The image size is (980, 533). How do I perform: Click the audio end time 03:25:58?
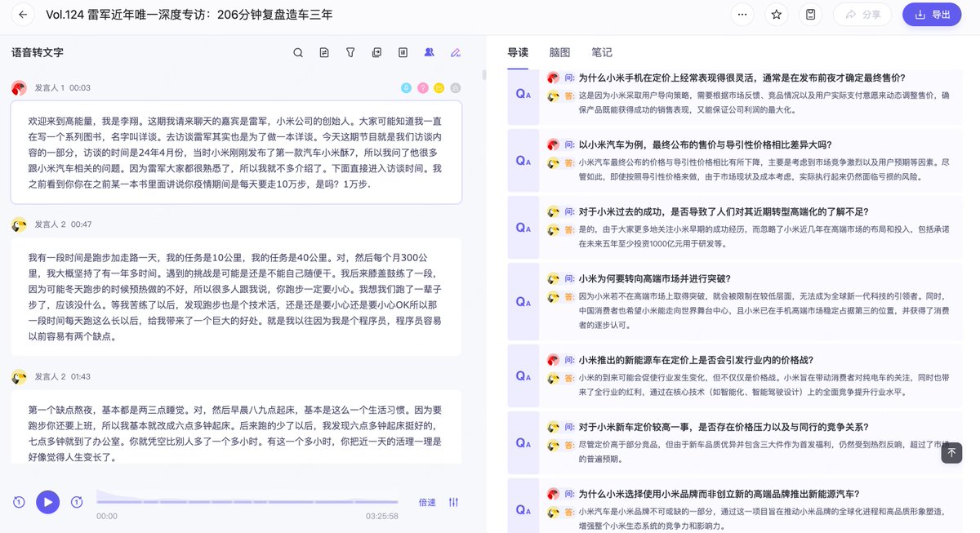click(x=381, y=516)
